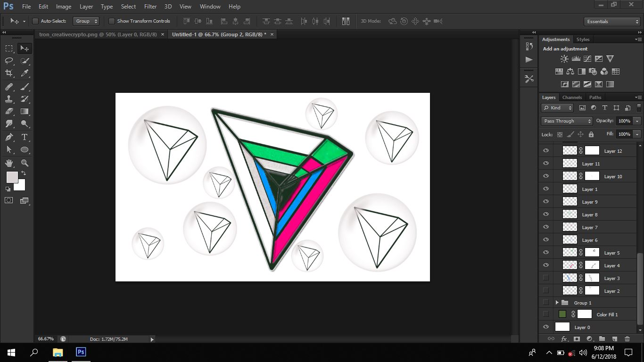The height and width of the screenshot is (362, 644).
Task: Create a new layer in Layers panel
Action: (614, 338)
